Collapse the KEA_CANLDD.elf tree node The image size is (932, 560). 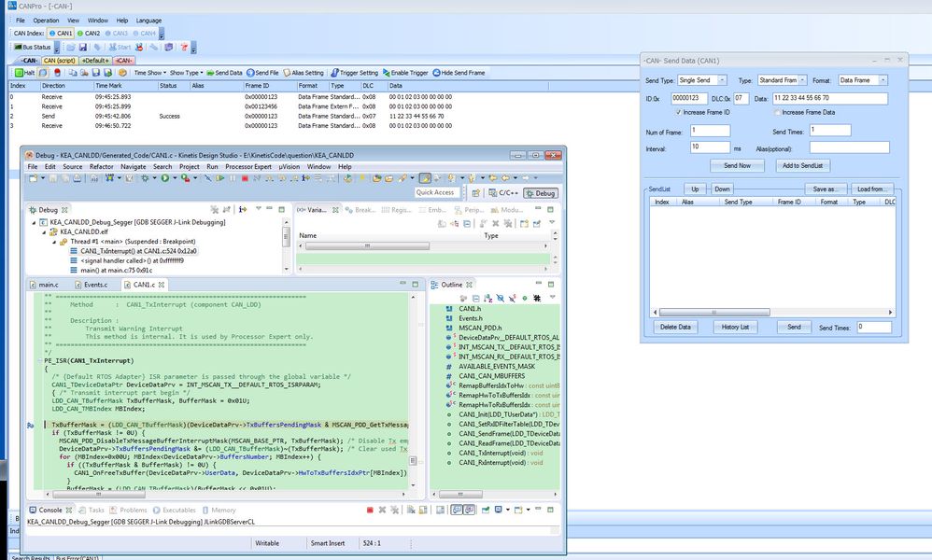coord(44,232)
